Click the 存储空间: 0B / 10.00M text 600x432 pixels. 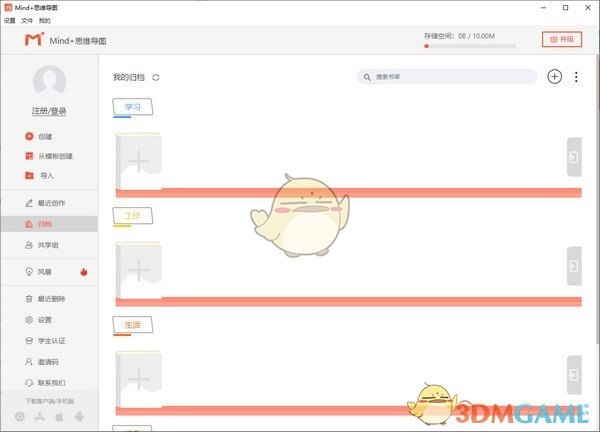459,36
